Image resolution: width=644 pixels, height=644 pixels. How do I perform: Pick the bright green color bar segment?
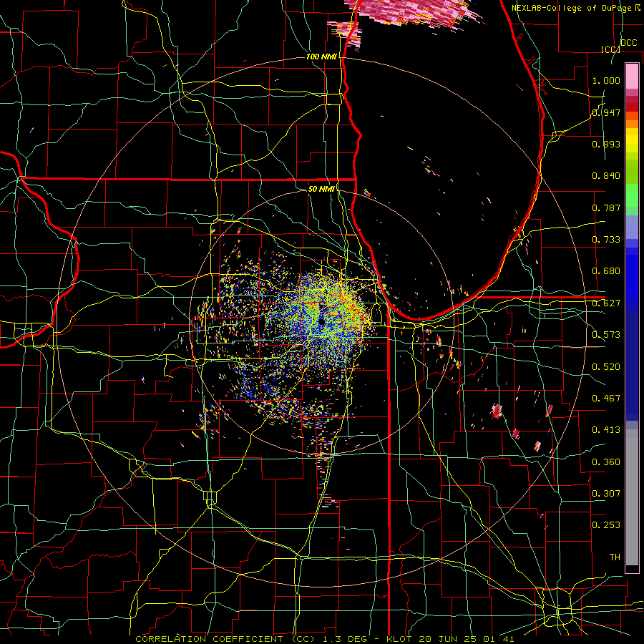[632, 195]
